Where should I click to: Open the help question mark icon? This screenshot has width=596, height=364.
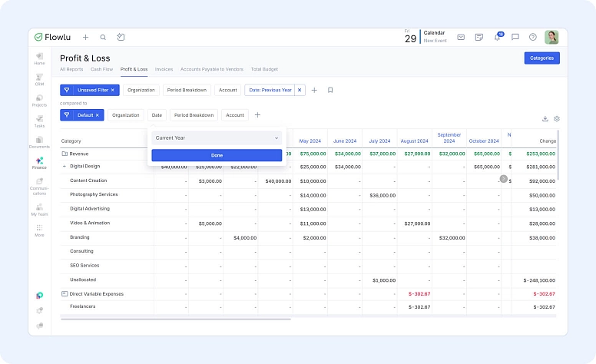click(533, 37)
